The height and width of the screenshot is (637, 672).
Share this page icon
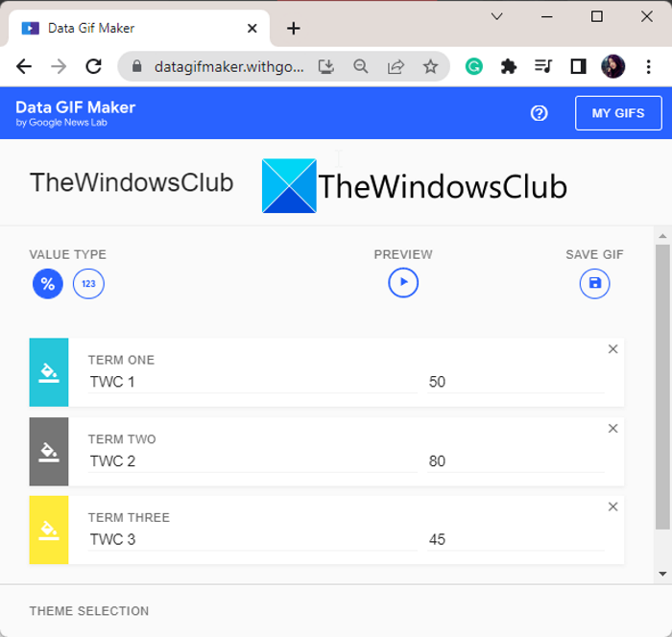coord(396,66)
